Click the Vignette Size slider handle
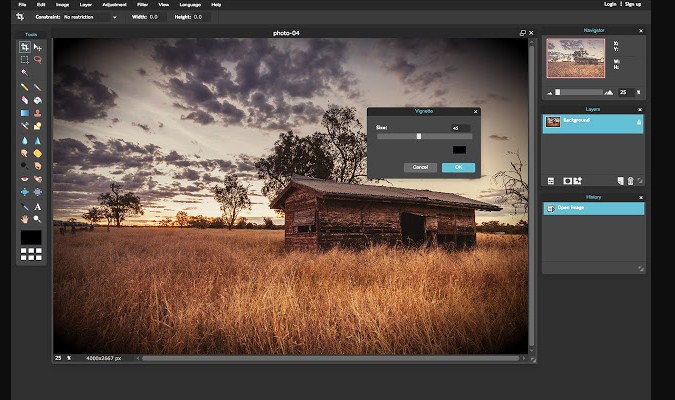This screenshot has width=675, height=400. click(x=419, y=136)
